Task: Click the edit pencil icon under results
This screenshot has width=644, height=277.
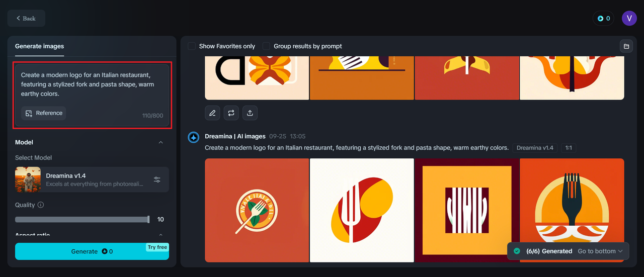Action: coord(212,113)
